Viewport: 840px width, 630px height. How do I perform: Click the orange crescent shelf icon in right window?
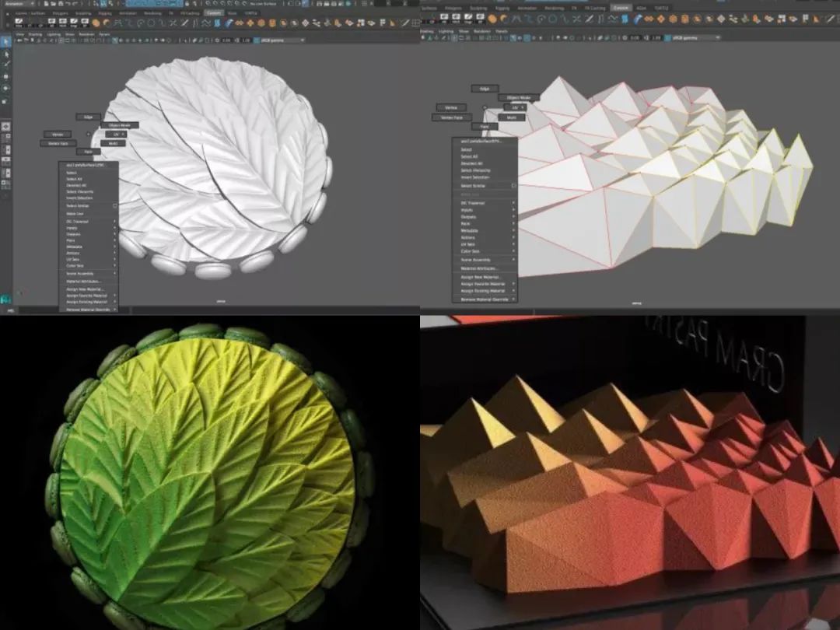point(504,19)
